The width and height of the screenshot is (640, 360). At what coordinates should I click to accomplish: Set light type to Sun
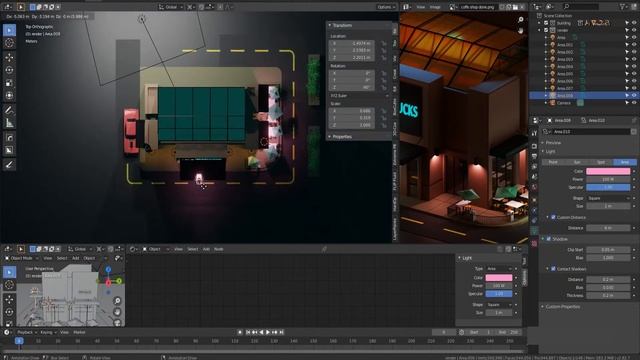pos(577,162)
